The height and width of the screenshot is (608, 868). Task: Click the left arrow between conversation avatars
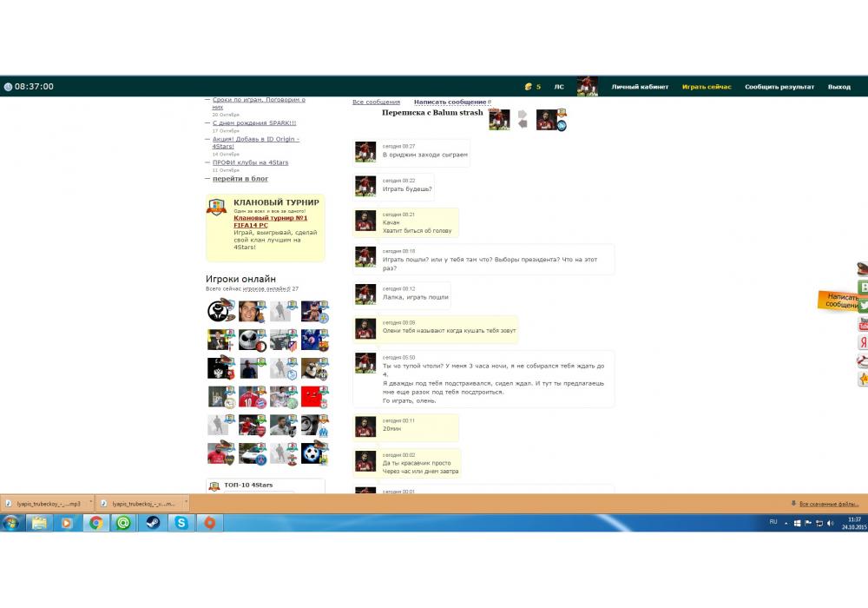tap(522, 124)
